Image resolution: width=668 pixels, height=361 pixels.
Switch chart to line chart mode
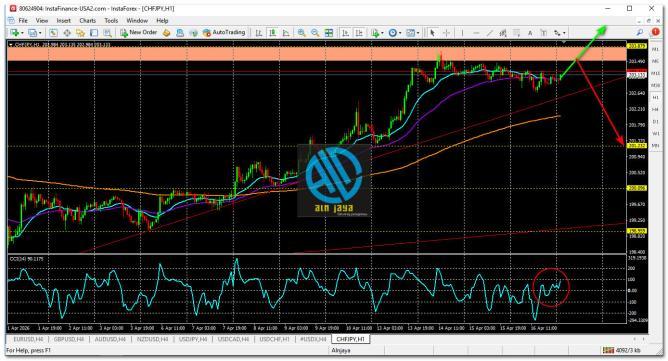pos(286,33)
